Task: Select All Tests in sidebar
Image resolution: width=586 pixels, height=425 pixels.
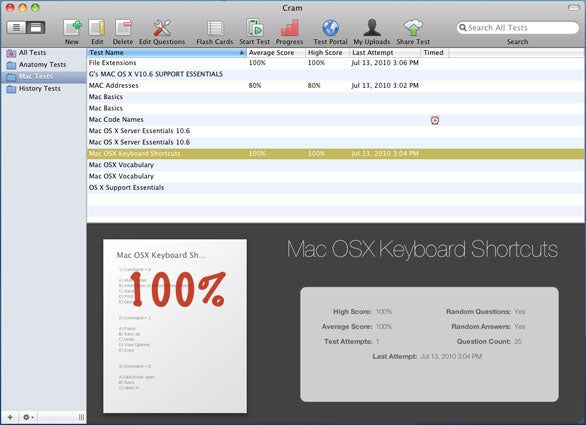Action: [x=43, y=53]
